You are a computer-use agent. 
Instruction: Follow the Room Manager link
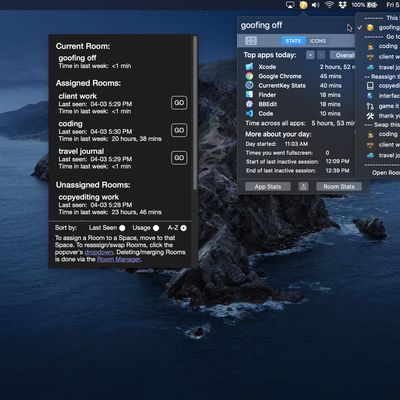119,259
